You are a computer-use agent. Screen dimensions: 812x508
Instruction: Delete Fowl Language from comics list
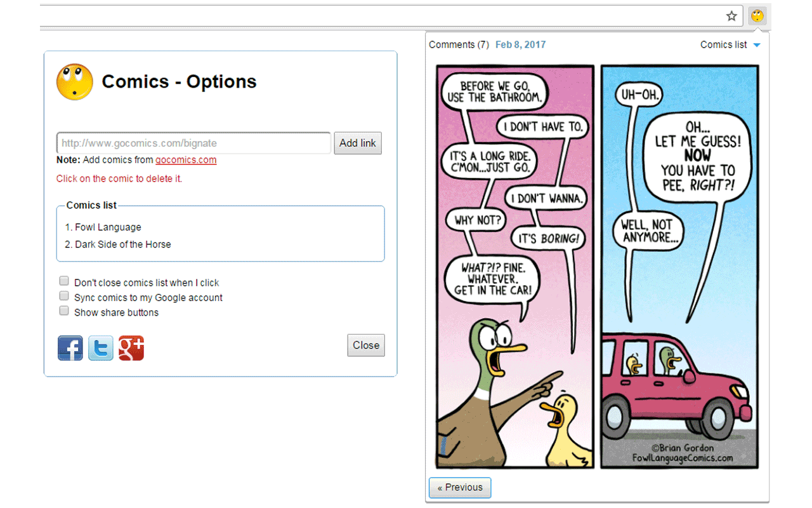[108, 227]
